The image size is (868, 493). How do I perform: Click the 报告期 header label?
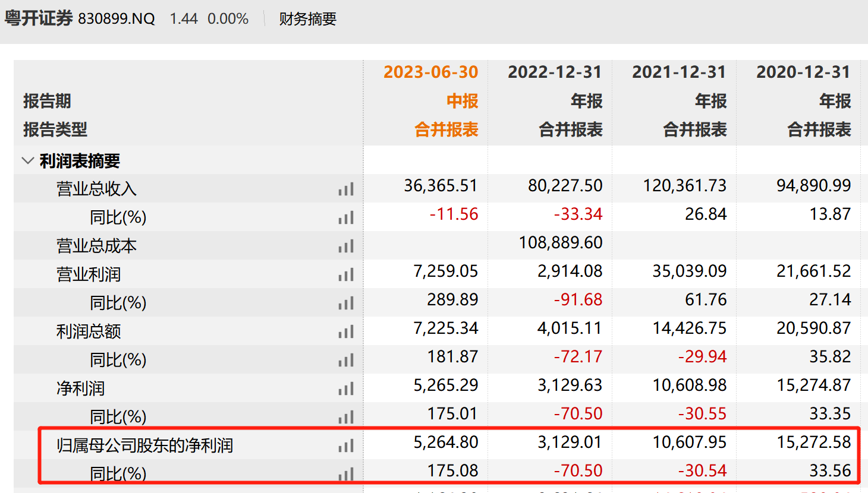point(47,101)
